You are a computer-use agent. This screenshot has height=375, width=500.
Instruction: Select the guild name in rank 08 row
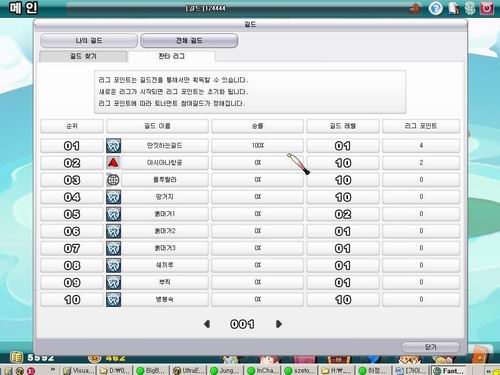(x=164, y=265)
